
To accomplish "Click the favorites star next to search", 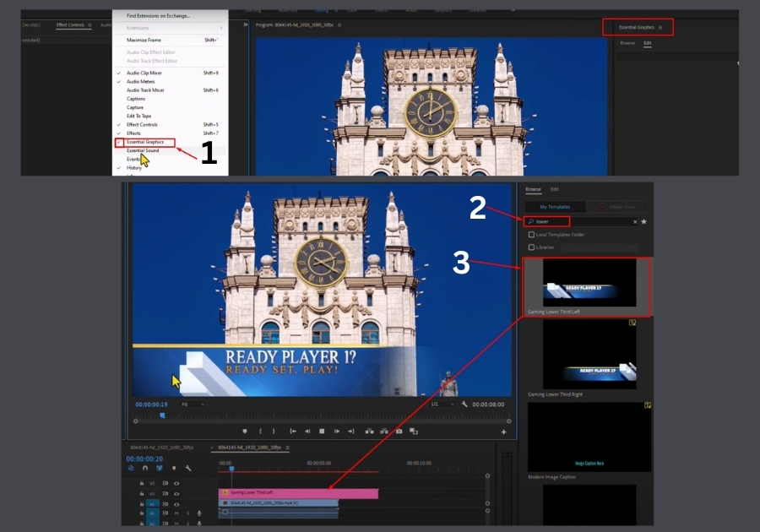I will 643,222.
